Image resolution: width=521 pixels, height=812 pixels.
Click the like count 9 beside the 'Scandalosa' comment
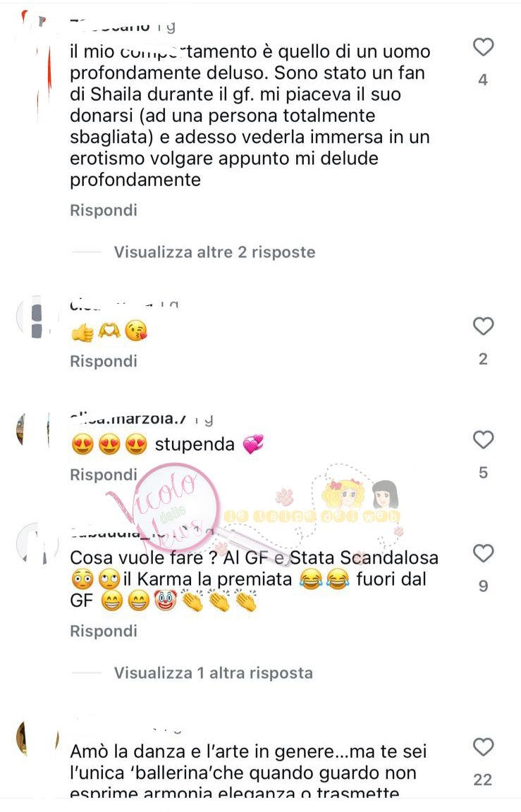[483, 586]
